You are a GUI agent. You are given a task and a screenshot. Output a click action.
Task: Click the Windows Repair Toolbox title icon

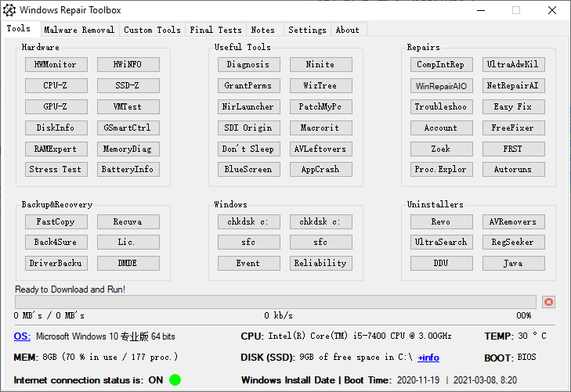tap(9, 10)
